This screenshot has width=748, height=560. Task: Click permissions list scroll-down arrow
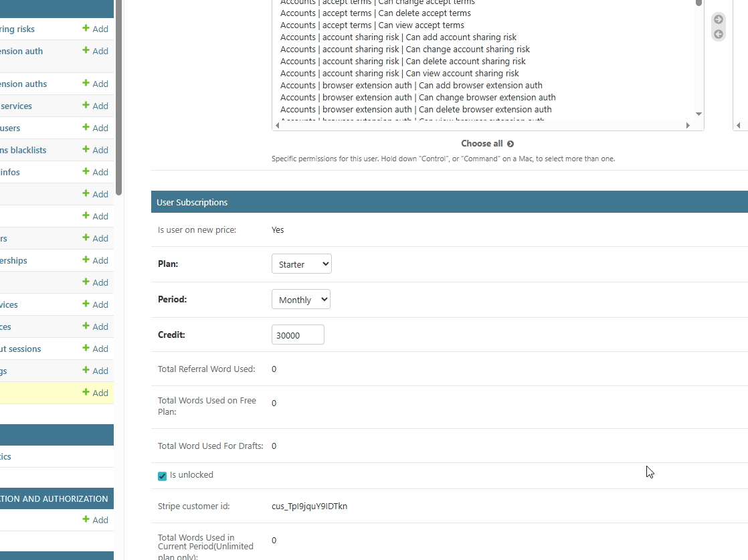pyautogui.click(x=698, y=114)
